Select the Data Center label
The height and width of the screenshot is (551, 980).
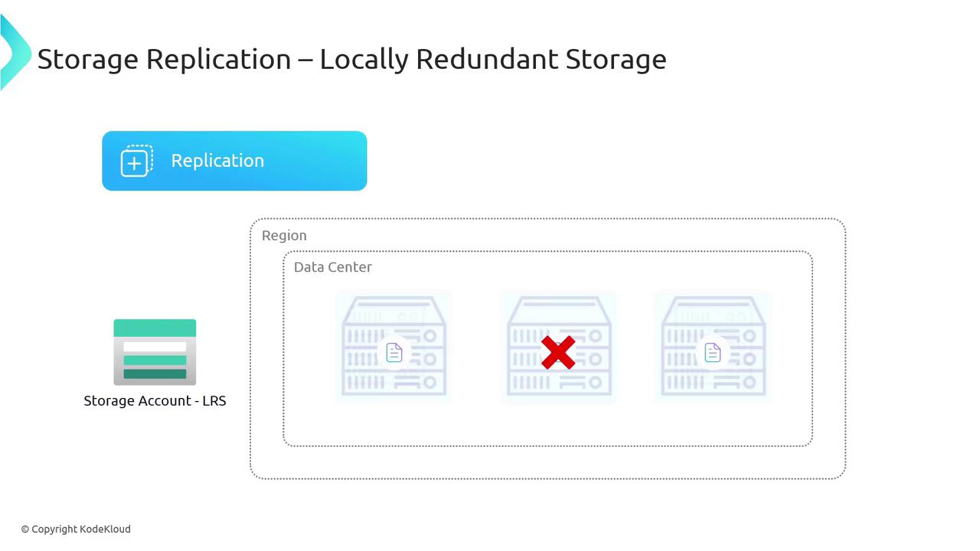pos(333,267)
